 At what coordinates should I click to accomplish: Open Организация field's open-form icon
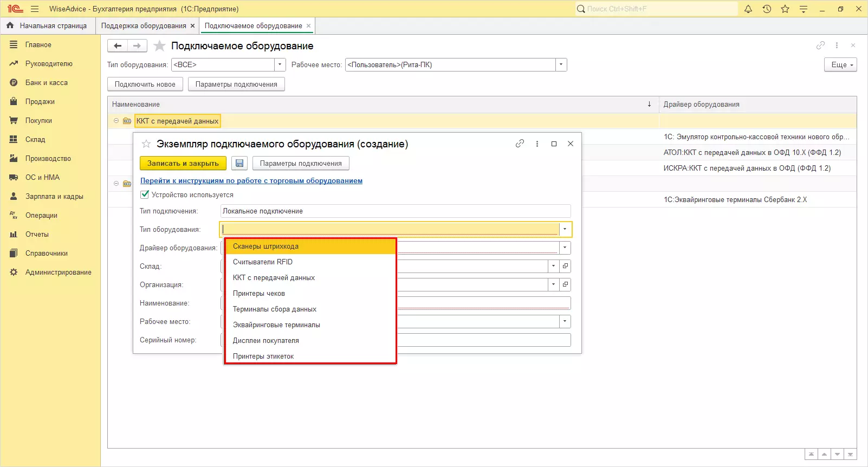click(x=565, y=284)
